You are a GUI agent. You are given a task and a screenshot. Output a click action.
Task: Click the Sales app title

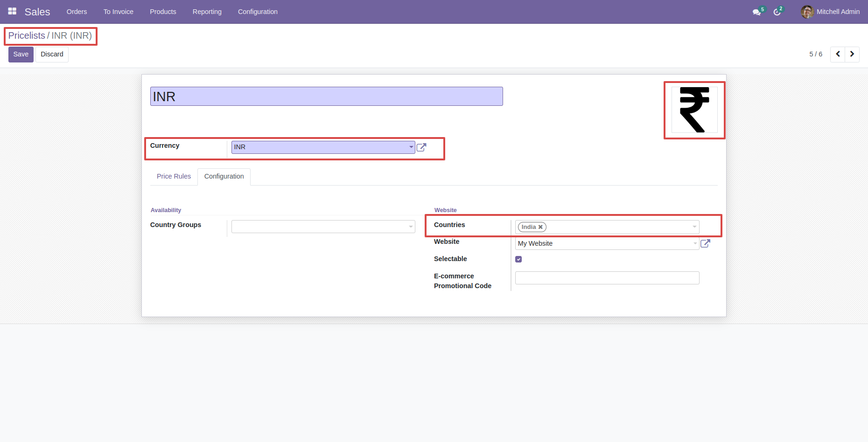coord(37,12)
